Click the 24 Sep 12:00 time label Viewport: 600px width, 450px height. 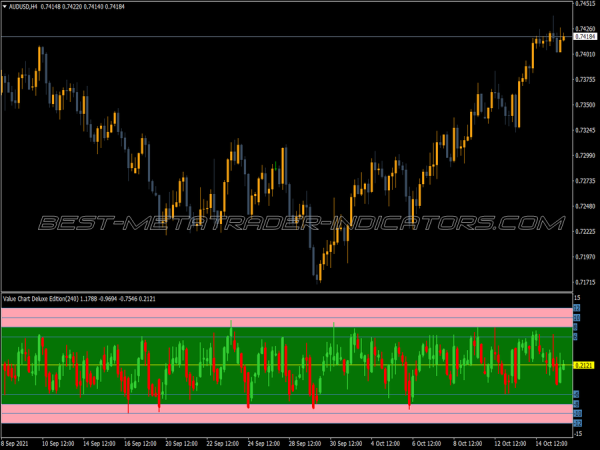tap(264, 444)
